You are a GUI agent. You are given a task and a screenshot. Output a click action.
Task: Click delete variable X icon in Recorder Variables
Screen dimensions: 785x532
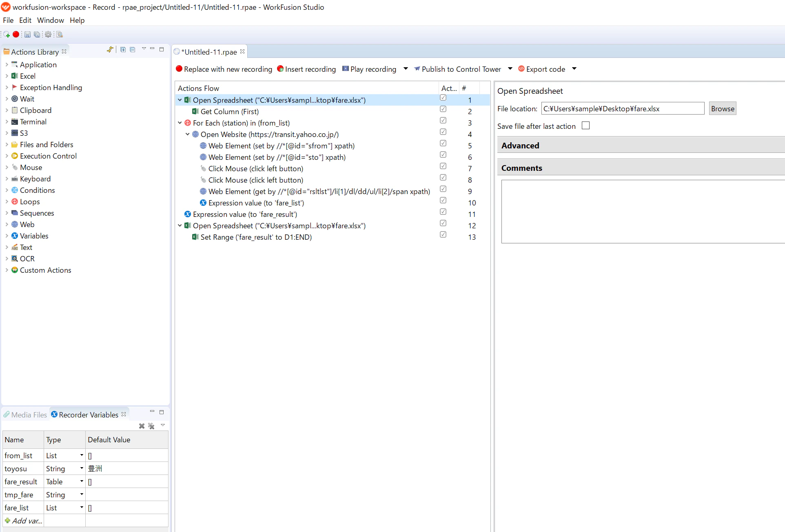pos(142,426)
